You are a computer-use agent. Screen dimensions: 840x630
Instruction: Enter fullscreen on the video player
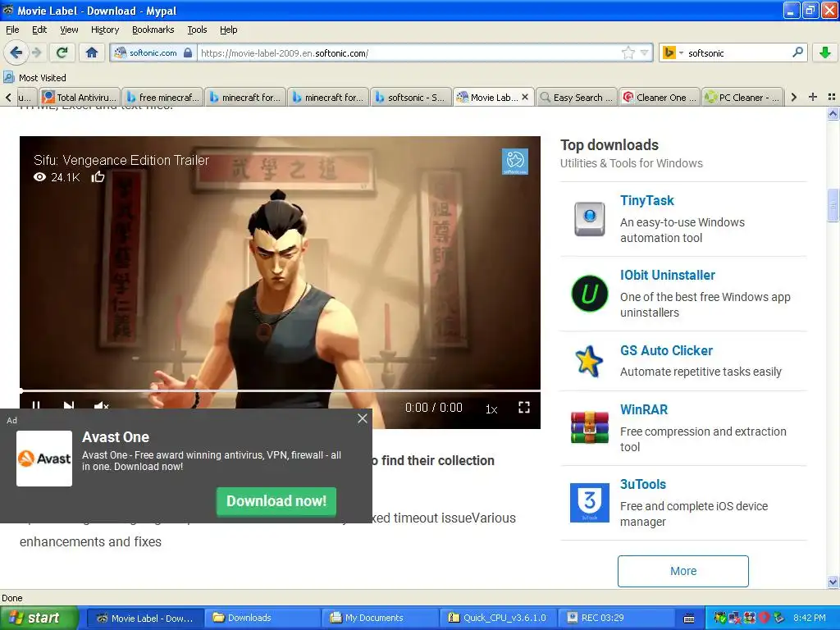tap(524, 408)
